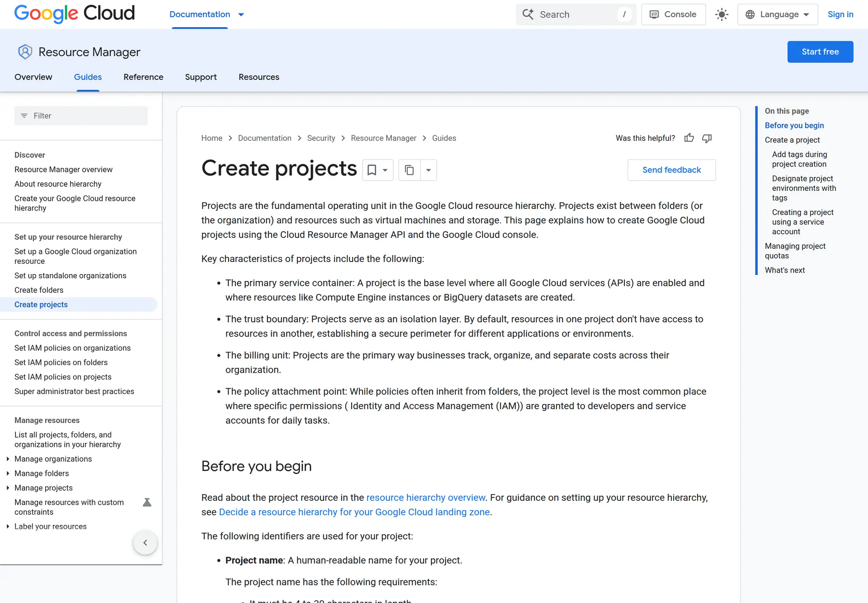Click the Filter input field
Image resolution: width=868 pixels, height=603 pixels.
81,116
